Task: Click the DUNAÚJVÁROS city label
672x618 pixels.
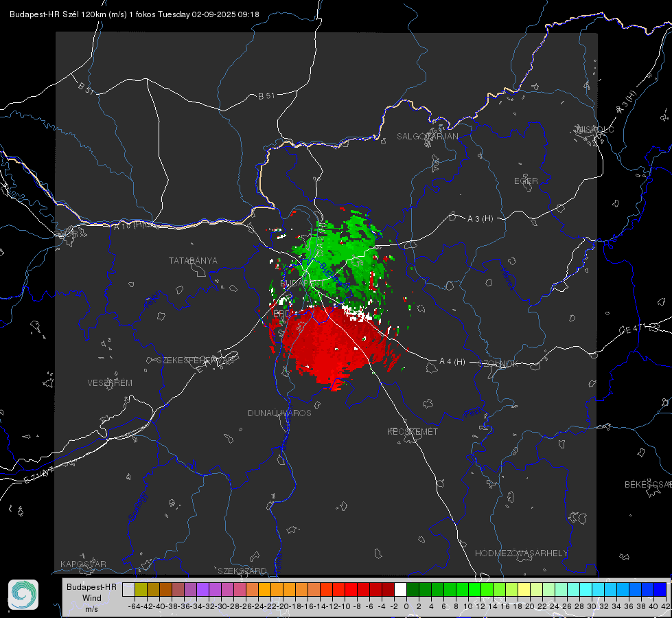Action: (x=279, y=413)
